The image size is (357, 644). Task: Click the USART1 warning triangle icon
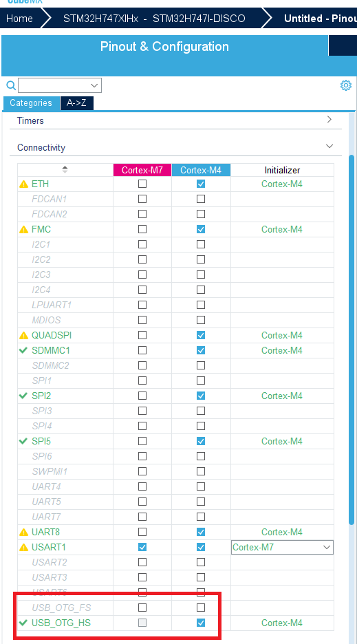click(24, 548)
